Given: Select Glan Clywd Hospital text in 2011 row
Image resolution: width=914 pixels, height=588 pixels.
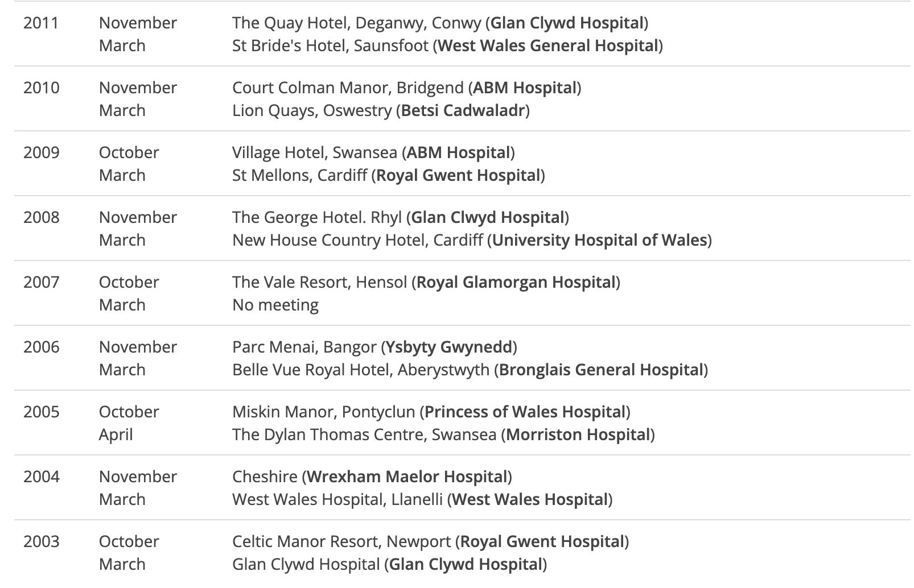Looking at the screenshot, I should click(567, 23).
